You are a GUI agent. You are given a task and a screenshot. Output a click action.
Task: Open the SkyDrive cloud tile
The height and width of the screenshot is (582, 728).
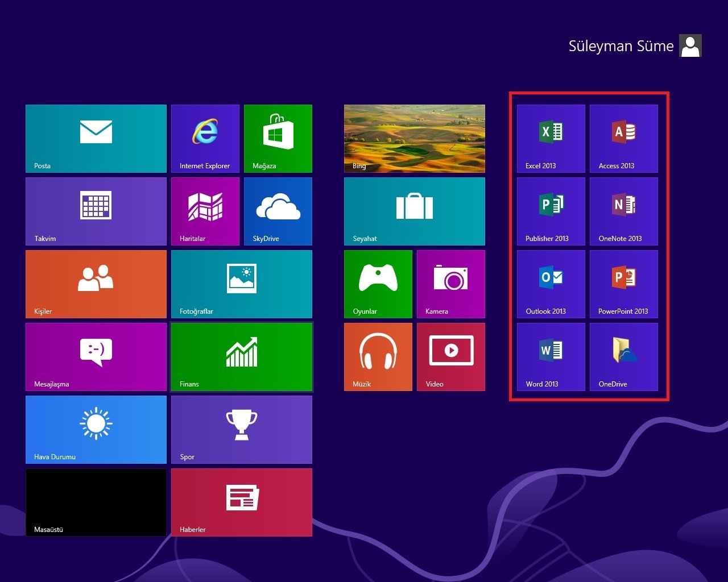[x=278, y=211]
